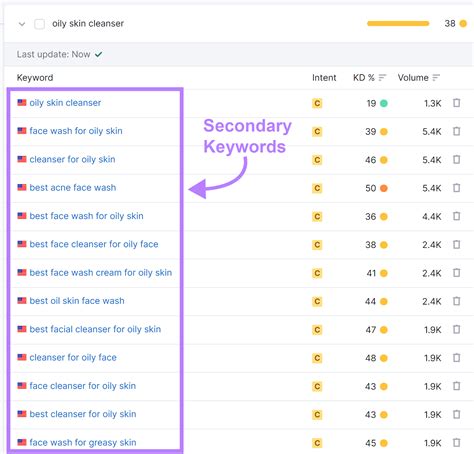Remove 'face wash for oily skin' with trash icon
This screenshot has width=474, height=454.
pyautogui.click(x=456, y=131)
